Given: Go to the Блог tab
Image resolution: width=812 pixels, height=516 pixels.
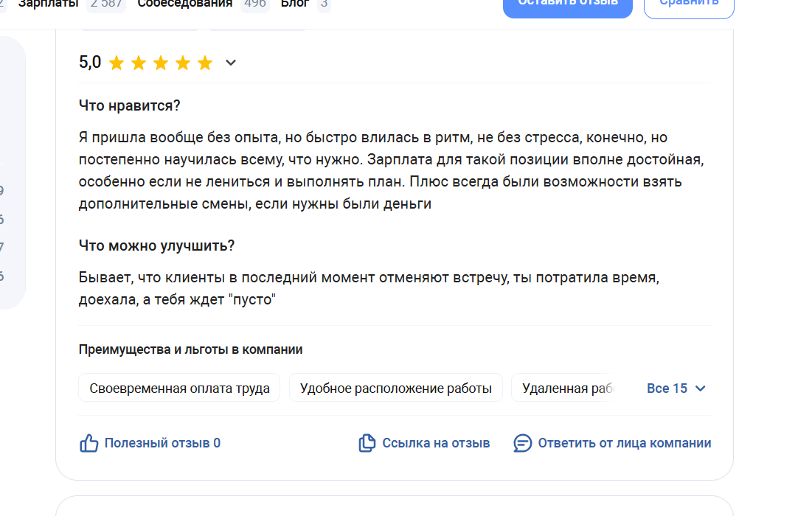Looking at the screenshot, I should (294, 3).
